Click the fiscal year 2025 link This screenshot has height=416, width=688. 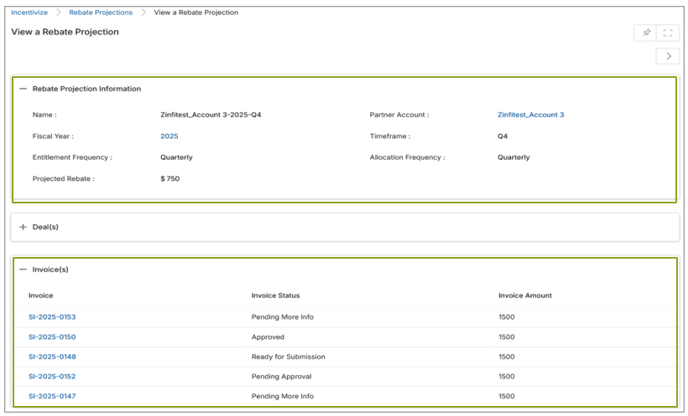click(169, 136)
